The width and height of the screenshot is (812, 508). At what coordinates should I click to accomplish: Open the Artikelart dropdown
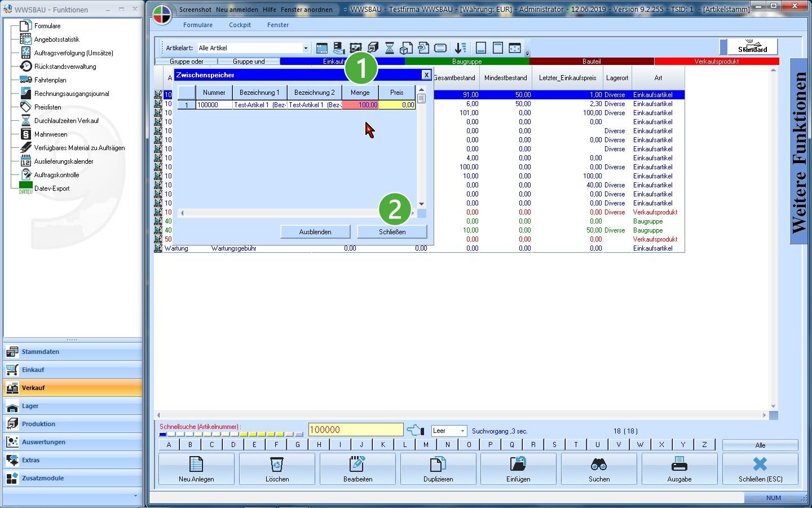click(x=306, y=48)
